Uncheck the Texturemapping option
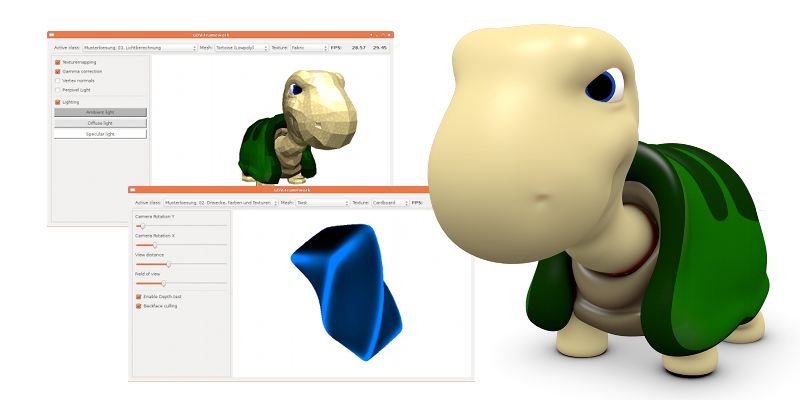The height and width of the screenshot is (400, 800). pyautogui.click(x=58, y=62)
